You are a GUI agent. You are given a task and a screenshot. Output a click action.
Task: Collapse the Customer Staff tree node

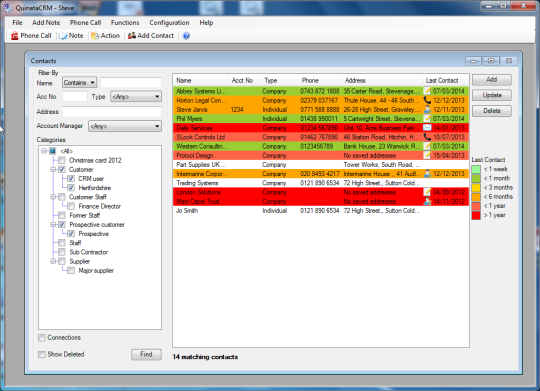pos(53,197)
